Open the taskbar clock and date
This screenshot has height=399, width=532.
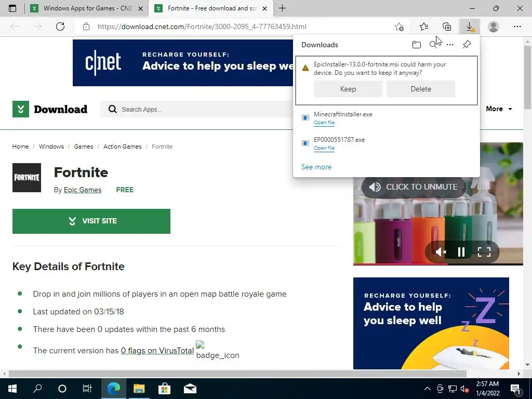[x=487, y=389]
